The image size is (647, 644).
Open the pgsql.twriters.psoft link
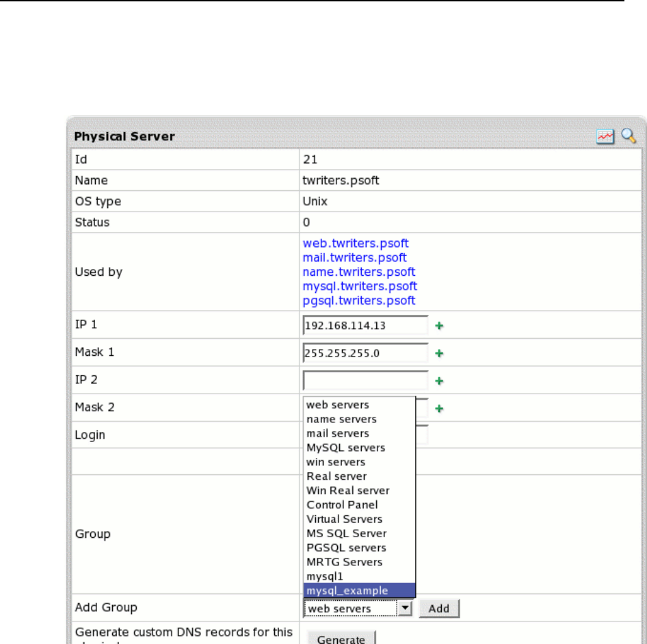358,300
